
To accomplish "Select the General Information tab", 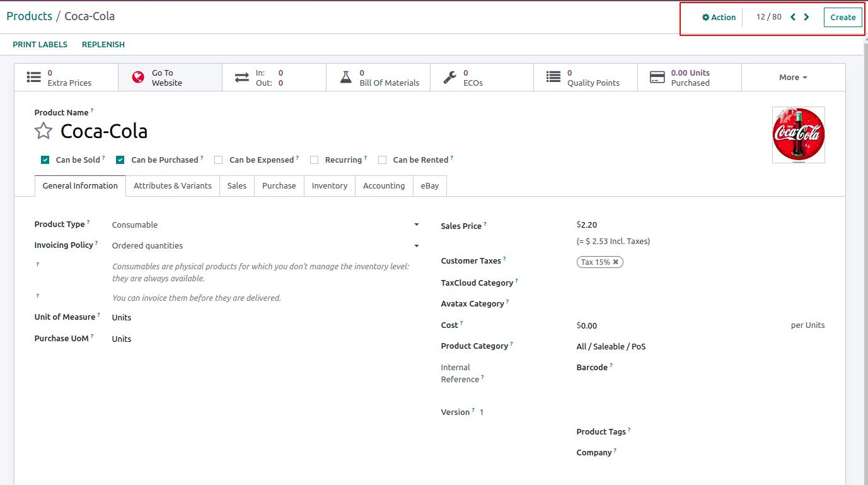I will pos(80,186).
